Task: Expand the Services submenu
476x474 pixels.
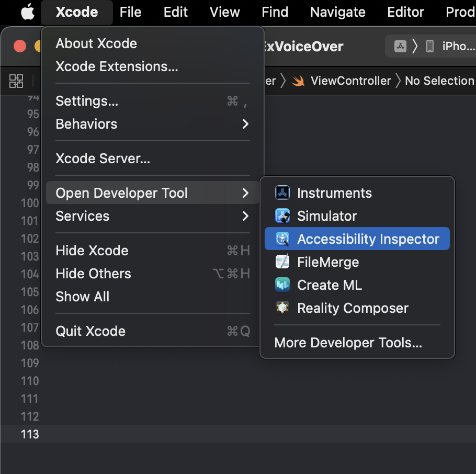Action: click(153, 216)
